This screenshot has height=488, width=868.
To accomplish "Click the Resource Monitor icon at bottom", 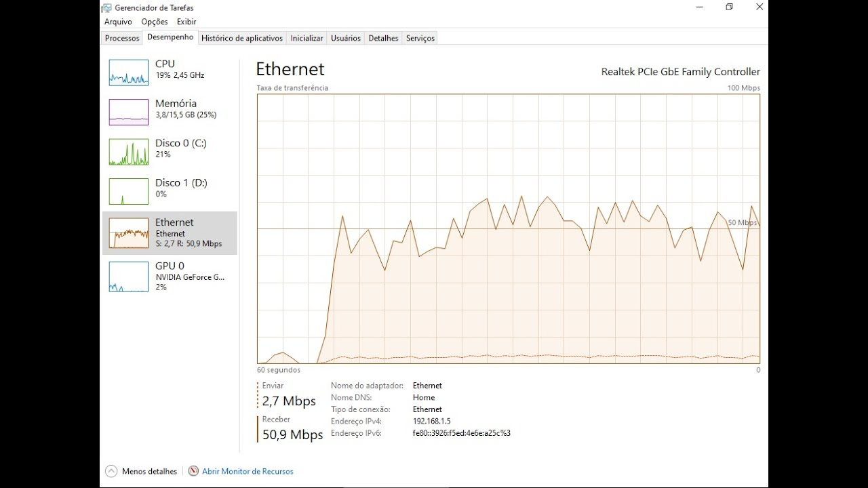I will click(x=193, y=471).
